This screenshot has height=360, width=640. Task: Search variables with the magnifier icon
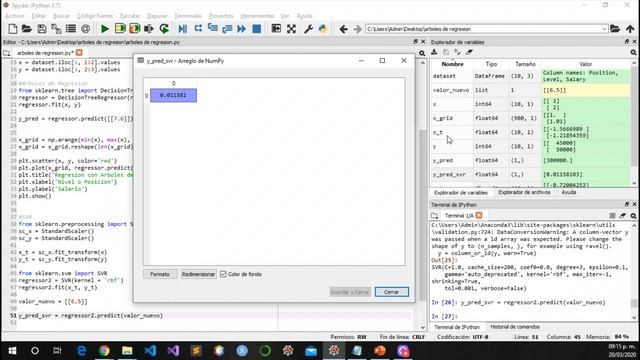tap(633, 53)
